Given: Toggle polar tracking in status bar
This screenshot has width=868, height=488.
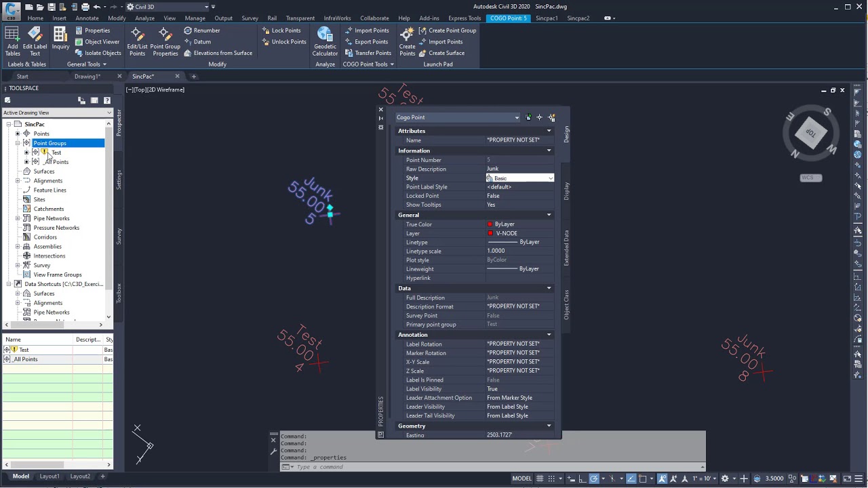Looking at the screenshot, I should click(x=594, y=478).
